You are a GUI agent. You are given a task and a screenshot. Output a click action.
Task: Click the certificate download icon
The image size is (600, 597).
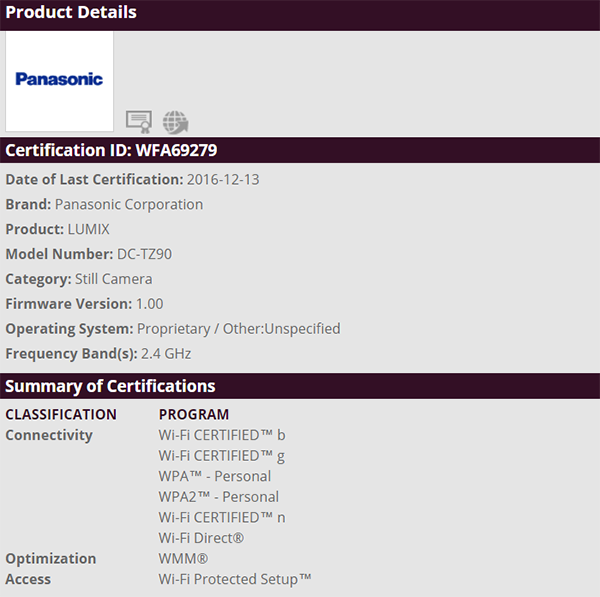(x=138, y=121)
